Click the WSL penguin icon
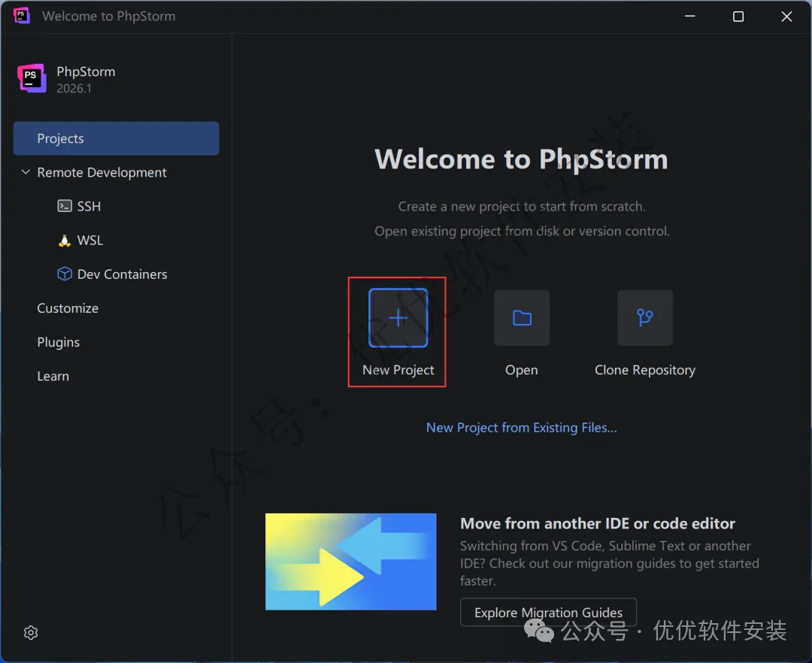The width and height of the screenshot is (812, 663). 64,240
